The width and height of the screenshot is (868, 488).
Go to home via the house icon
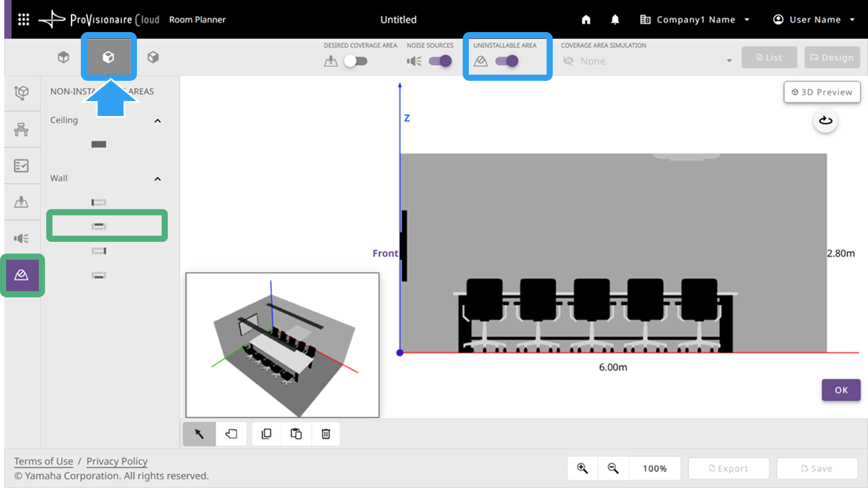coord(586,20)
